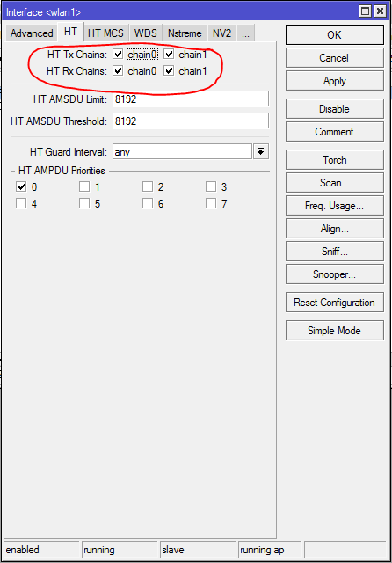Screen dimensions: 392x563
Task: Toggle HT Tx Chains chain1 checkbox
Action: [x=169, y=55]
